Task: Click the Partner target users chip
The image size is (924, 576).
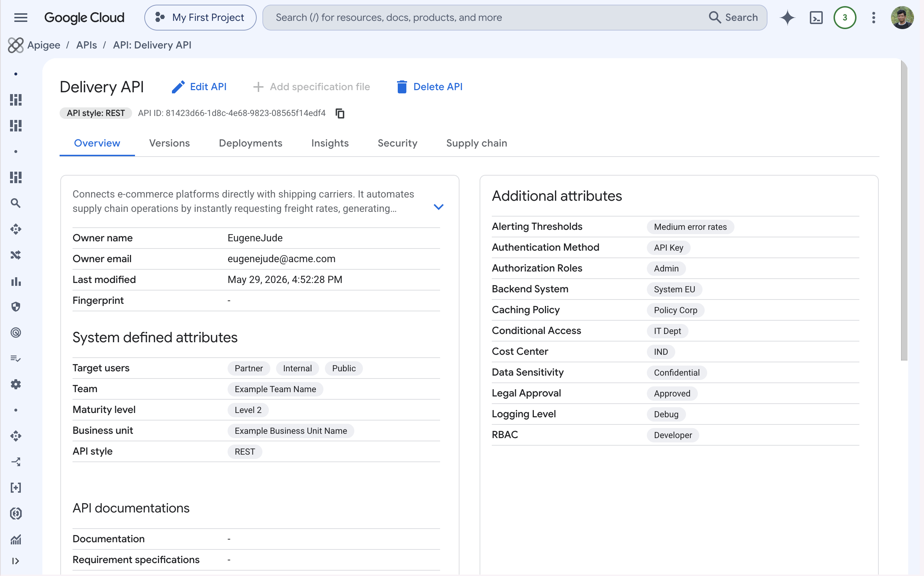Action: (x=249, y=368)
